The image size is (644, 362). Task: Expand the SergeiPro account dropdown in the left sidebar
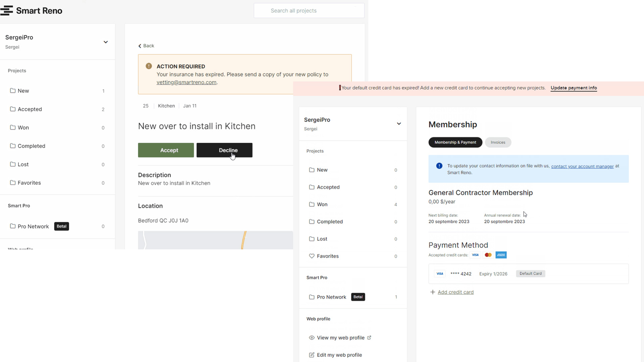pos(106,42)
